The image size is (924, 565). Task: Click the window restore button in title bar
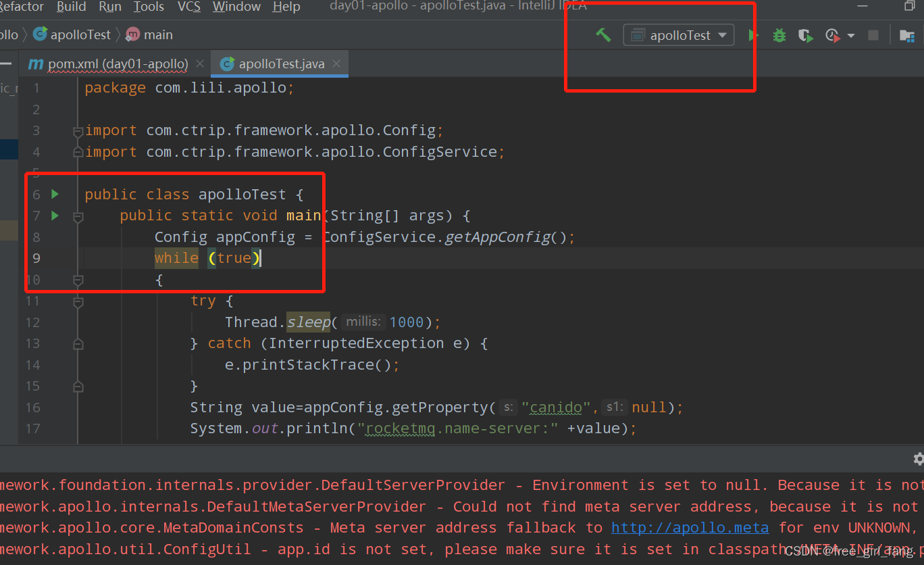tap(910, 6)
